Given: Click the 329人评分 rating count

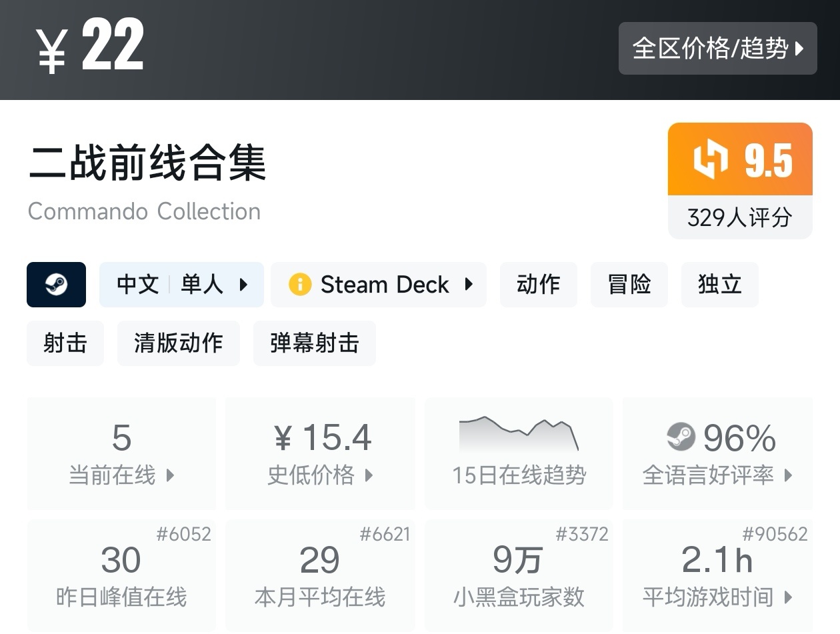Looking at the screenshot, I should pyautogui.click(x=739, y=217).
